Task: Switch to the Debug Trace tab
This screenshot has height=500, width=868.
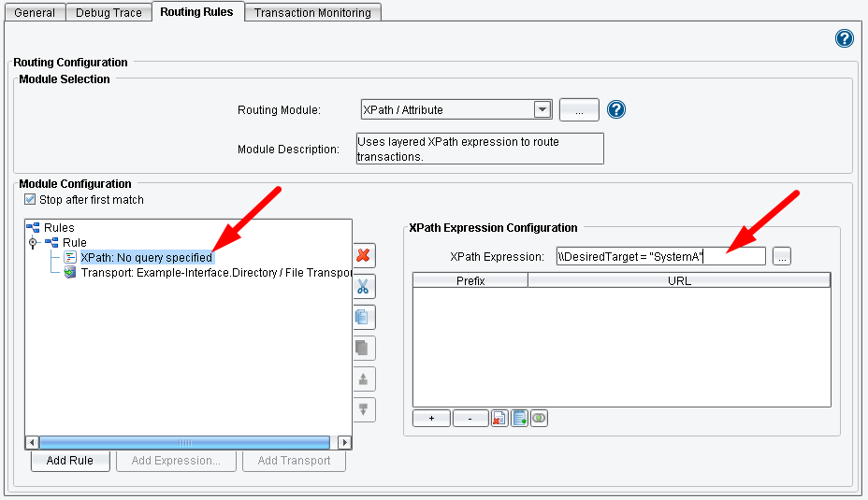Action: [110, 12]
